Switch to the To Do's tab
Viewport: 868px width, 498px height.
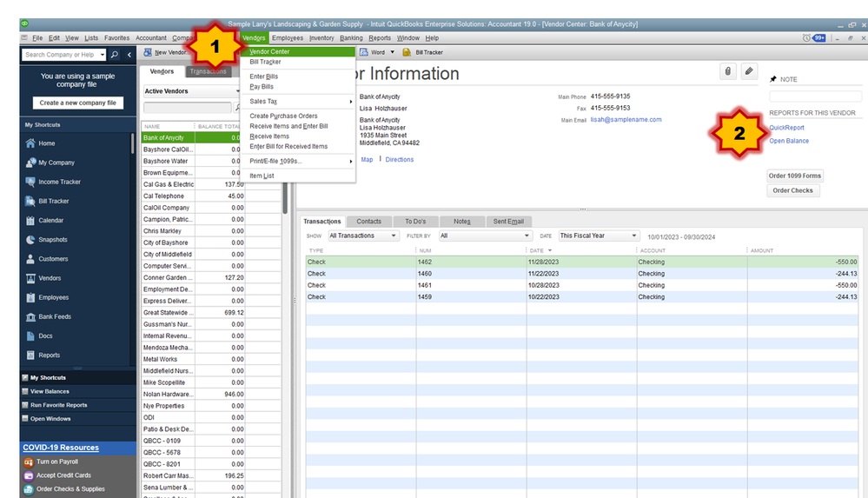[415, 222]
